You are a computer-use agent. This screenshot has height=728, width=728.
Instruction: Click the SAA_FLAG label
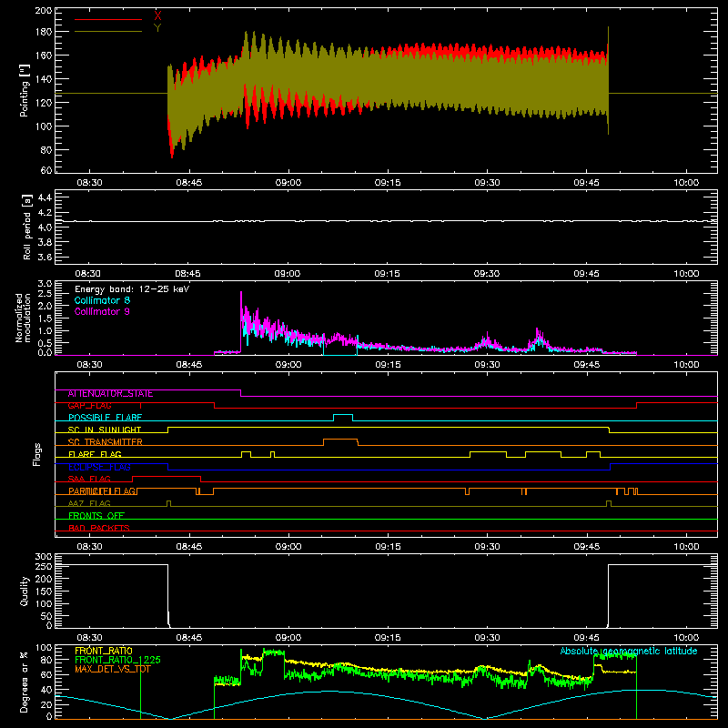pos(89,480)
